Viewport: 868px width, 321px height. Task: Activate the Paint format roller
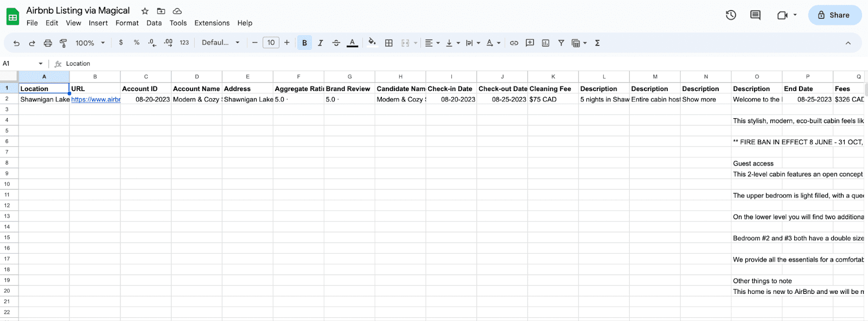[x=63, y=43]
